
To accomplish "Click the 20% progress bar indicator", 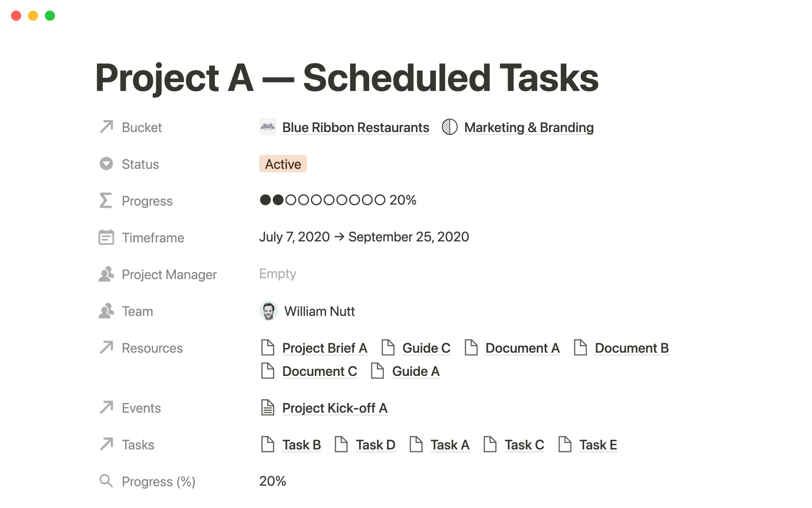I will (402, 199).
